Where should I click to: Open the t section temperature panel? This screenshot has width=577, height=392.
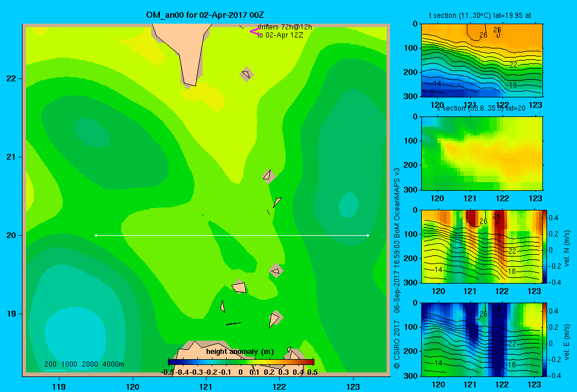coord(482,60)
